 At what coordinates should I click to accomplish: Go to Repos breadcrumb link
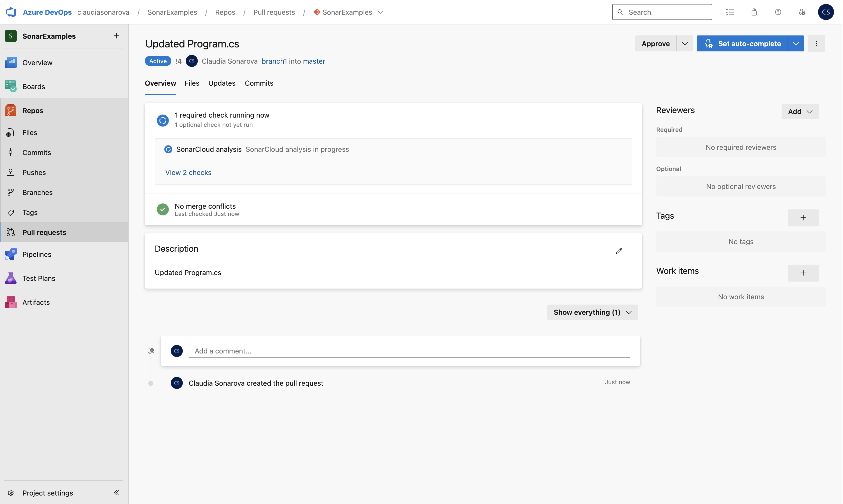click(225, 12)
